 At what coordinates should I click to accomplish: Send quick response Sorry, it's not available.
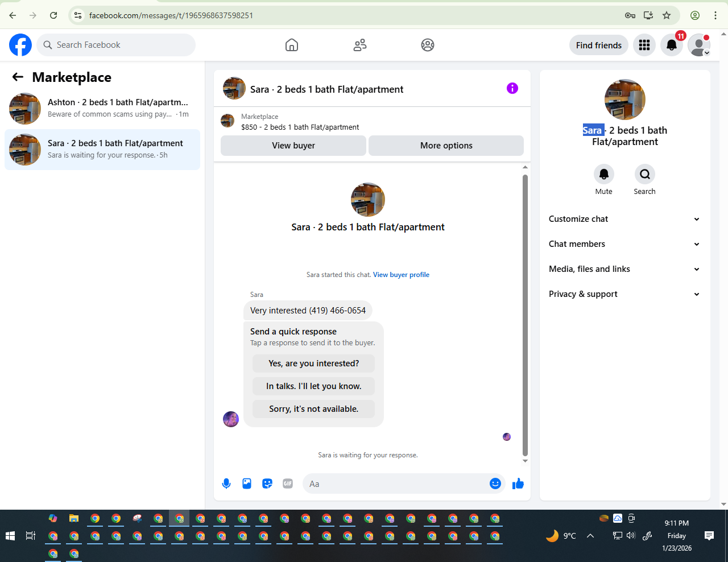[x=314, y=409]
